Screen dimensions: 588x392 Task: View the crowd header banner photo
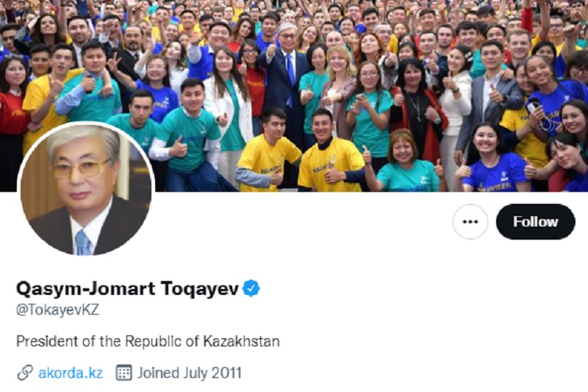click(x=294, y=96)
